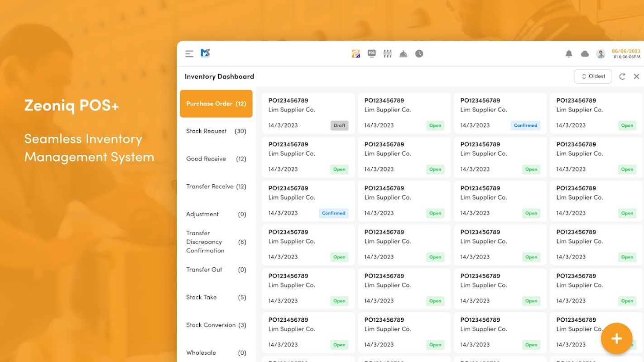This screenshot has height=362, width=644.
Task: Open the Oldest sort dropdown
Action: coord(593,76)
